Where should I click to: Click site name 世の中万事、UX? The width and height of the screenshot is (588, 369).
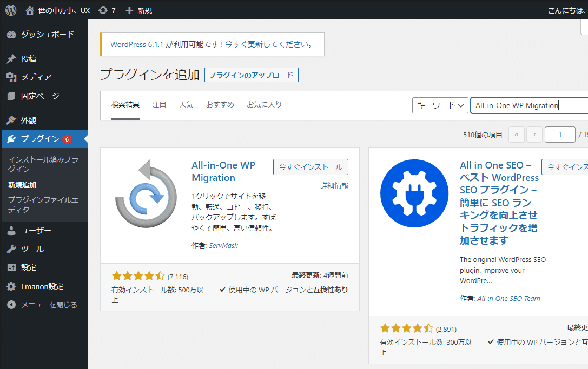(64, 10)
